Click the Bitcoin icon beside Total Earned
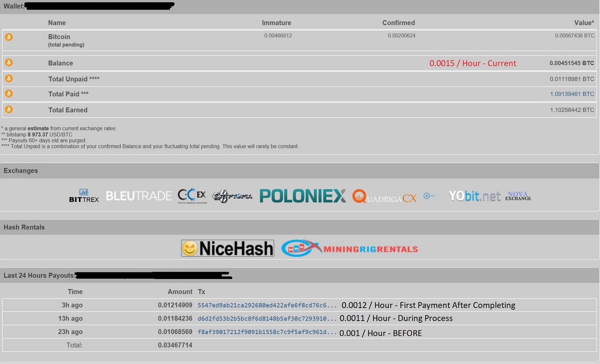 [x=9, y=109]
